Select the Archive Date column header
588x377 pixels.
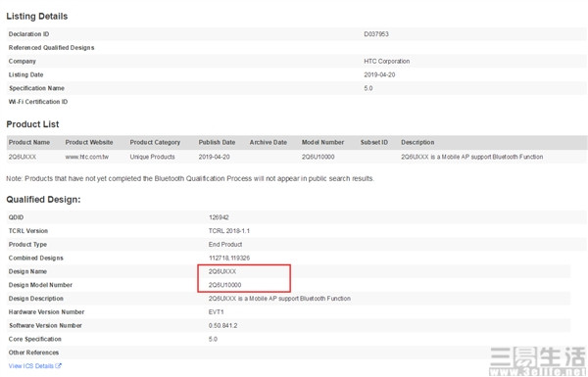[x=269, y=142]
